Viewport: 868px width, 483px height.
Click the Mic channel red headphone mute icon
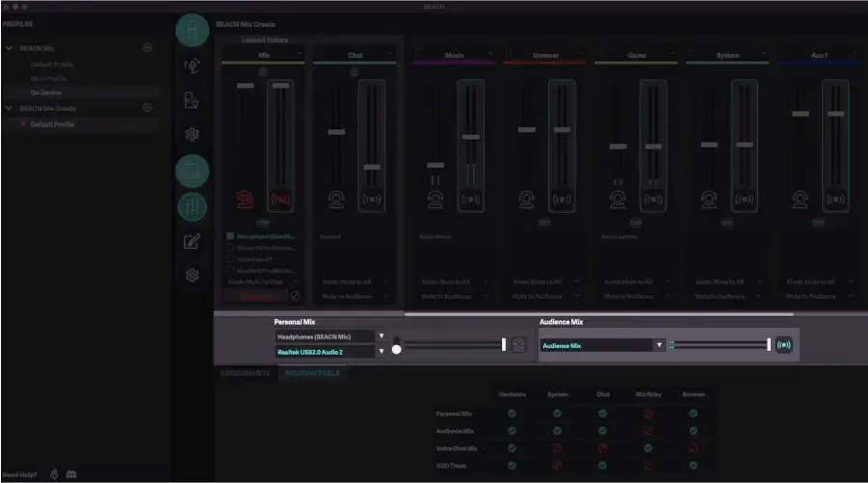coord(246,200)
